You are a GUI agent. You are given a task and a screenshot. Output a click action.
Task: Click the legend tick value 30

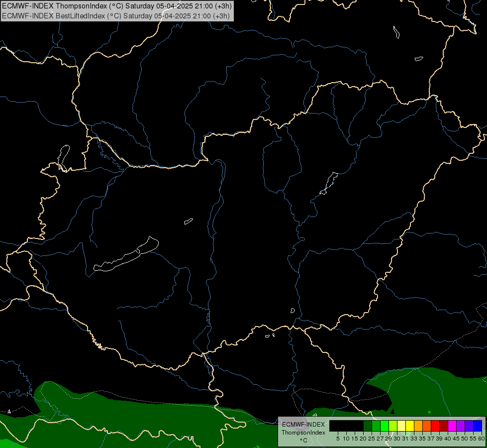(397, 439)
